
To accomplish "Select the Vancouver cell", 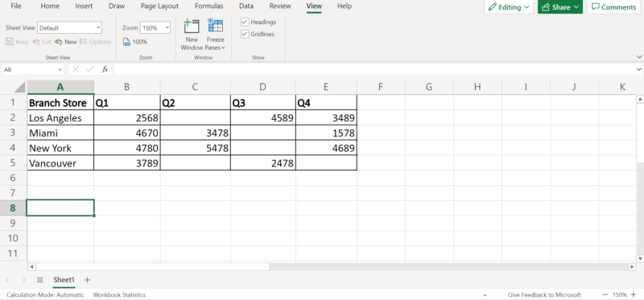I will (x=60, y=163).
